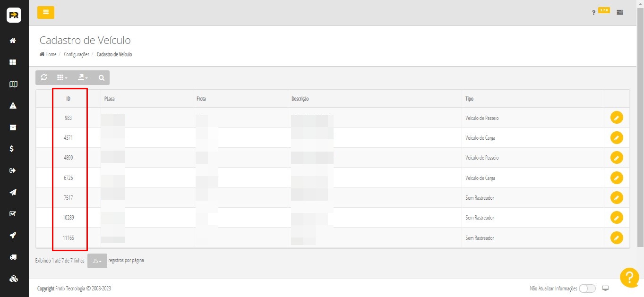Open the columns visibility dropdown

tap(62, 77)
